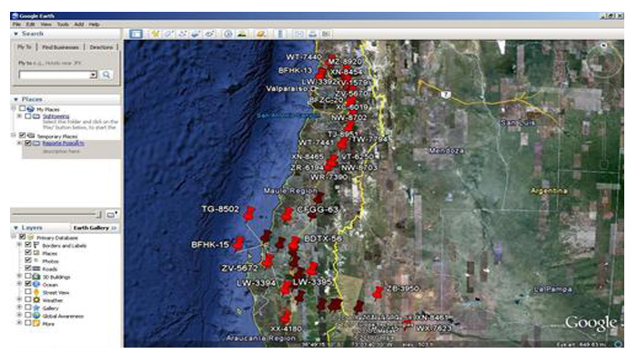The image size is (637, 364).
Task: Click the magnifier search button
Action: (106, 75)
